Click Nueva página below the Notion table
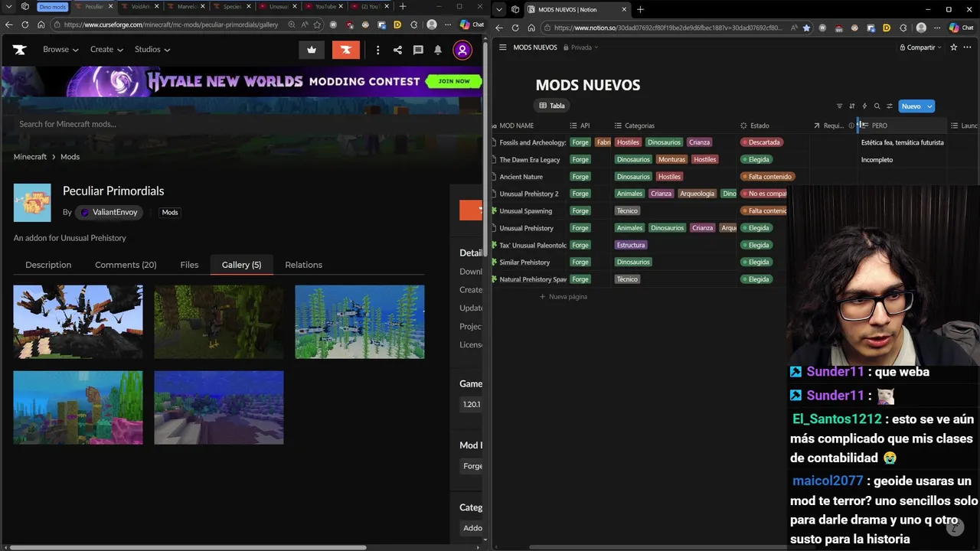The image size is (980, 551). (563, 297)
